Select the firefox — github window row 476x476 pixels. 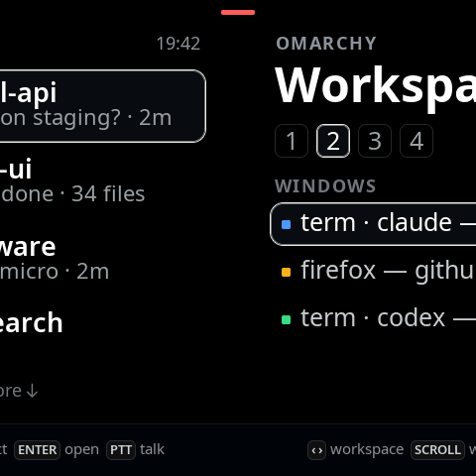[x=373, y=272]
